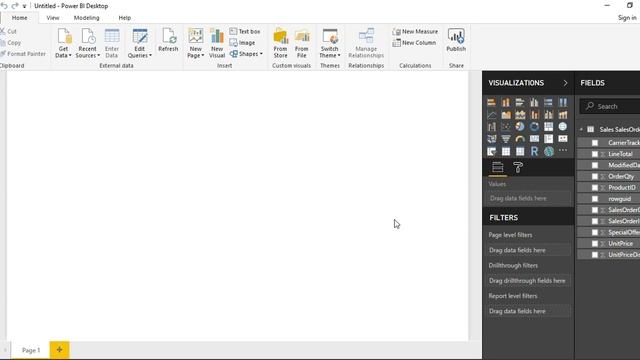Viewport: 640px width, 360px height.
Task: Select the matrix visualization
Action: pos(520,151)
